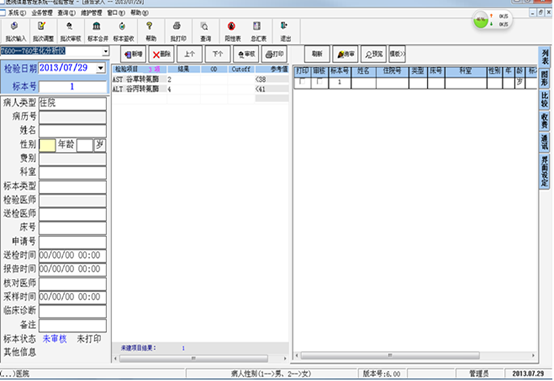This screenshot has height=381, width=554.
Task: Click the 标本合并 specimen merge icon
Action: click(x=97, y=31)
